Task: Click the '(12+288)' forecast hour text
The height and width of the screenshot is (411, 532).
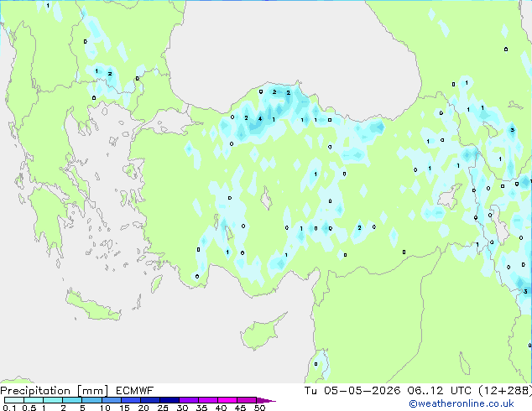Action: click(x=505, y=391)
